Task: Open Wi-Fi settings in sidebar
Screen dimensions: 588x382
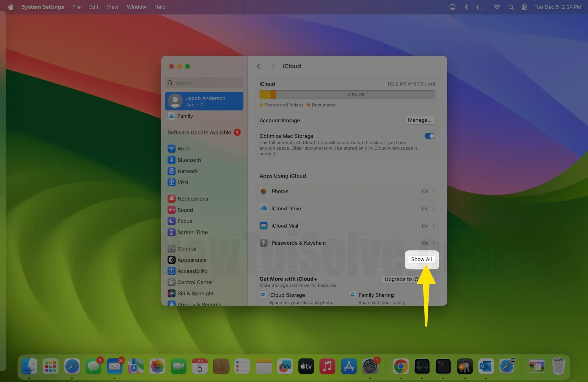Action: [x=184, y=149]
